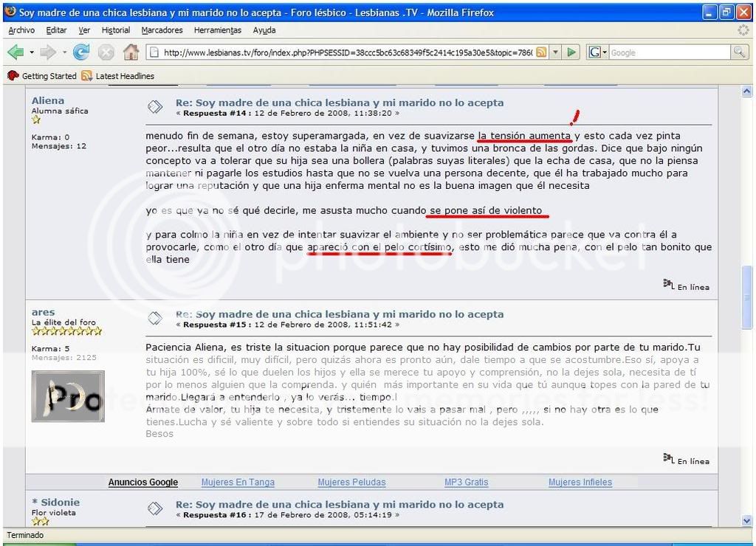Click the search magnifier icon
The image size is (756, 546).
click(738, 52)
